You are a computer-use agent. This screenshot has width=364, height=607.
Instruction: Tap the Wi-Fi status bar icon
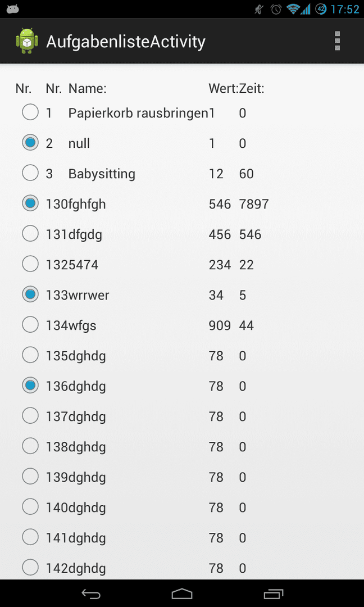click(x=294, y=9)
